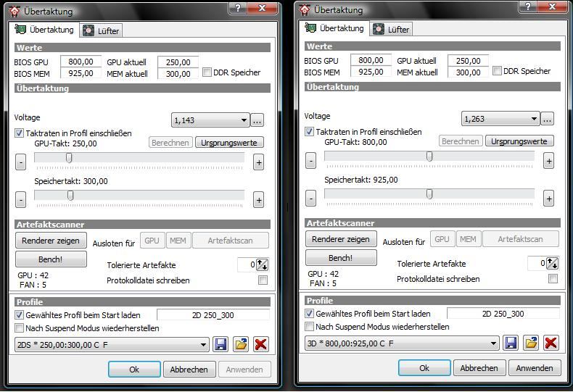Save profile in left window with floppy icon

[x=220, y=344]
